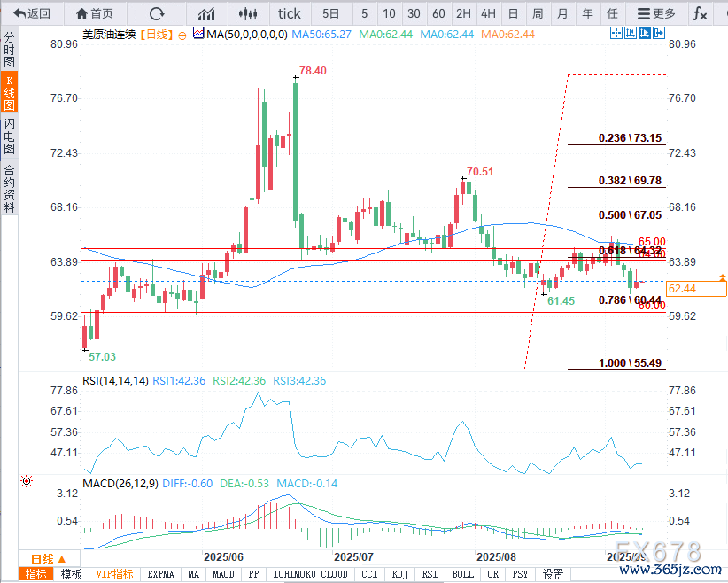This screenshot has height=583, width=728.
Task: Go back using the 返回 button
Action: click(x=32, y=13)
